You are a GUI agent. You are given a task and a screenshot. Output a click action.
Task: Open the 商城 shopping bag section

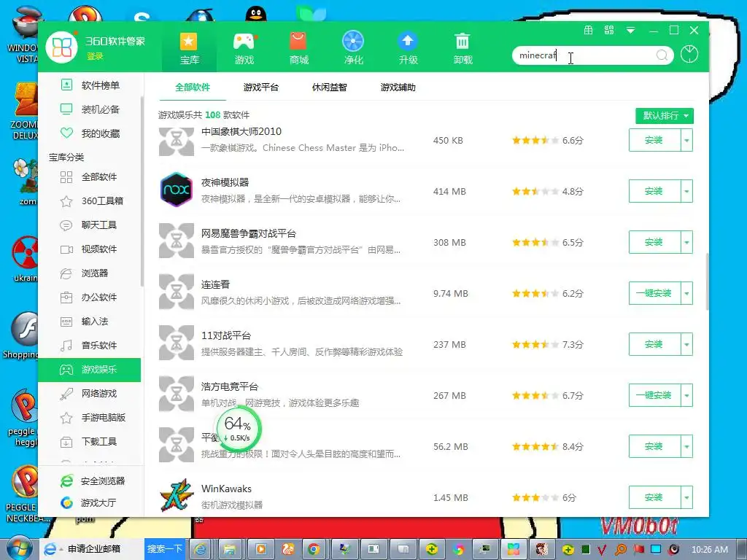298,48
